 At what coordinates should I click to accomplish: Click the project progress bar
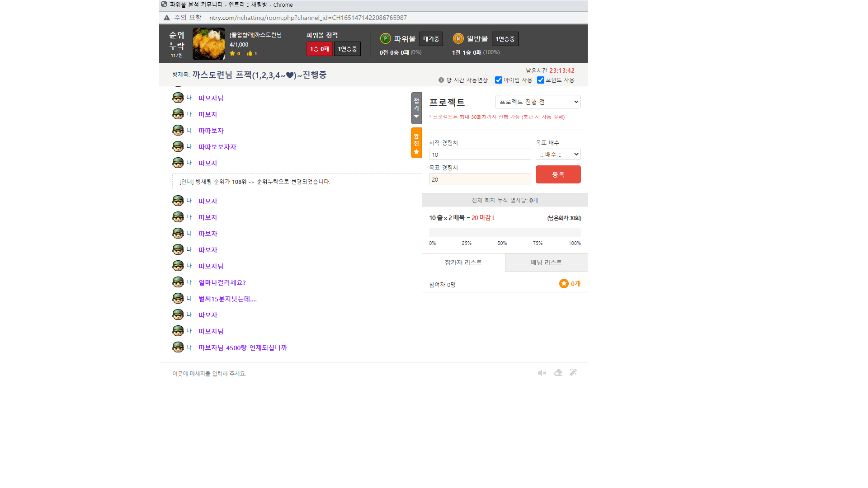pyautogui.click(x=505, y=233)
